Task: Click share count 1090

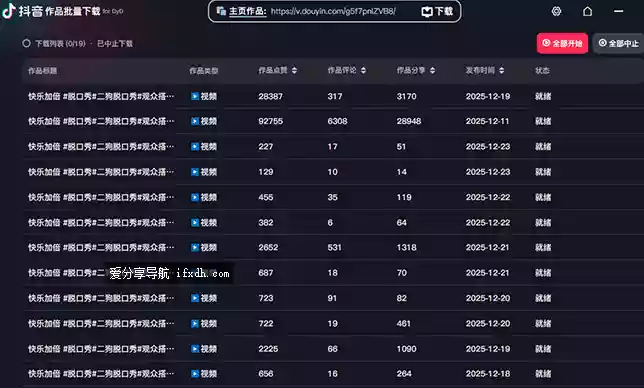Action: (x=406, y=349)
